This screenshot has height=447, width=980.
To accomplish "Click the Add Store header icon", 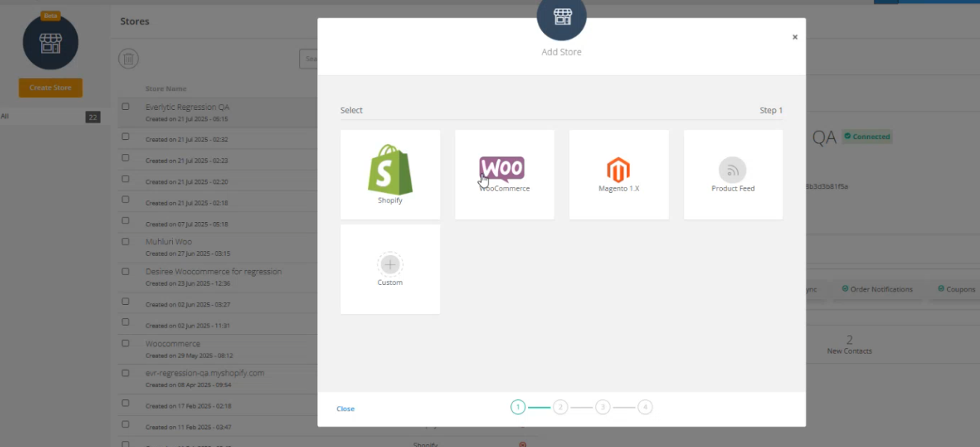I will coord(561,18).
